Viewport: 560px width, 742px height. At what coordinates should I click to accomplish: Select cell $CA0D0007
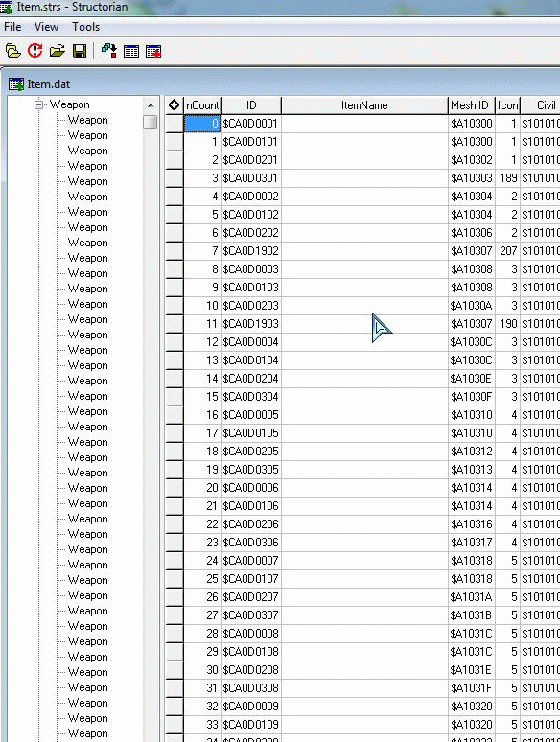point(251,561)
